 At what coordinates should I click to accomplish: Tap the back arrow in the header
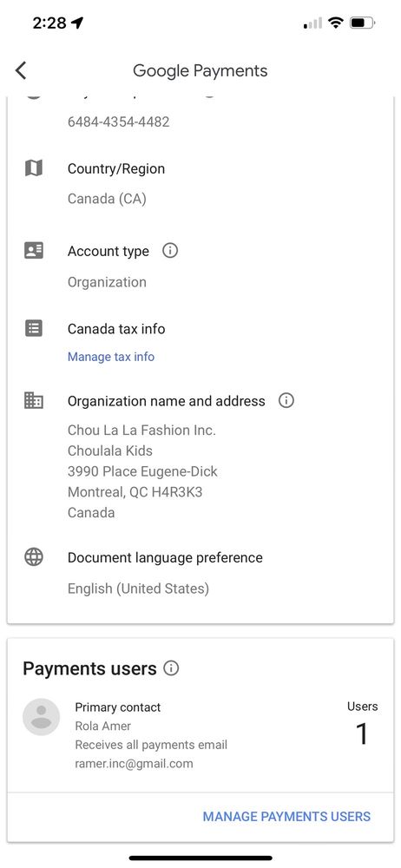click(x=21, y=70)
